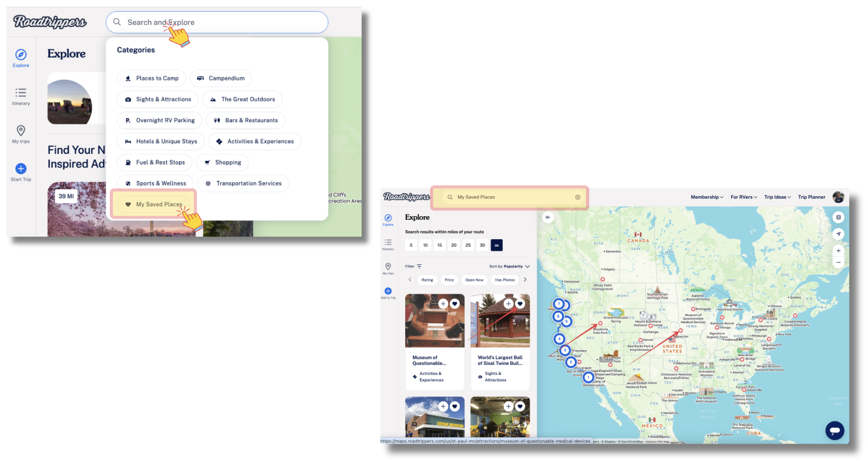The image size is (868, 463).
Task: Set search radius to 20 miles
Action: pyautogui.click(x=454, y=245)
